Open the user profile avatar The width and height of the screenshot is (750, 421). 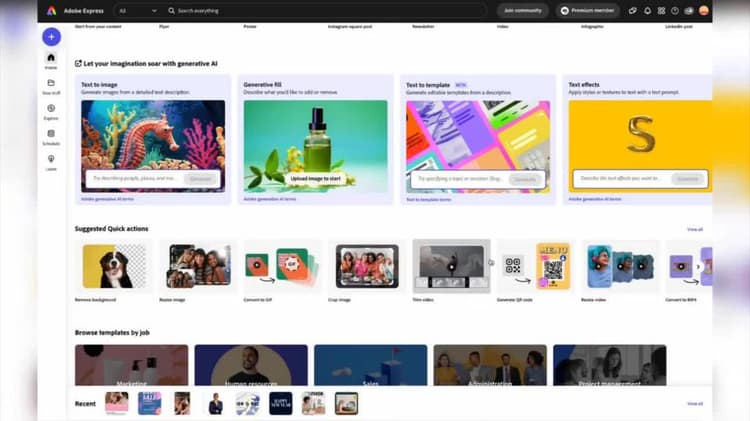(x=704, y=11)
